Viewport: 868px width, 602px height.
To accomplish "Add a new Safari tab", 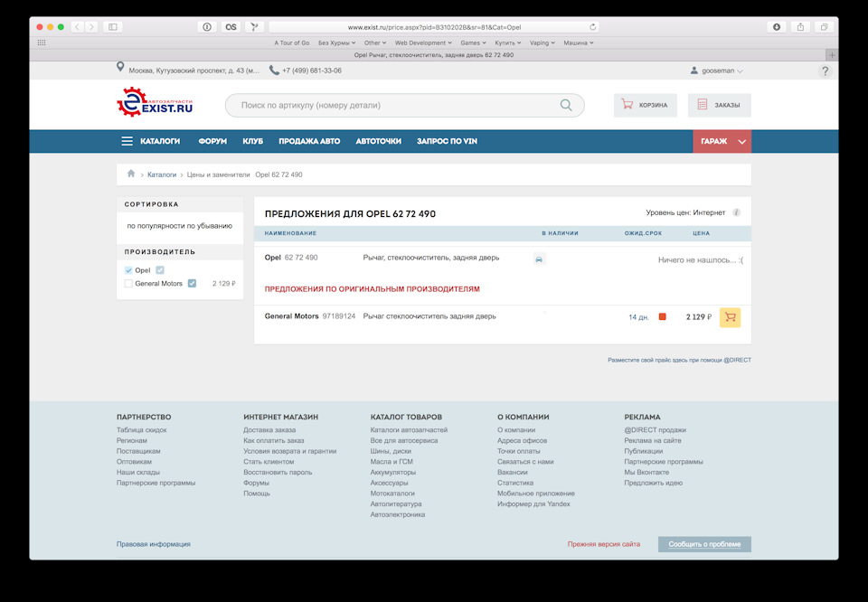I will pos(832,55).
